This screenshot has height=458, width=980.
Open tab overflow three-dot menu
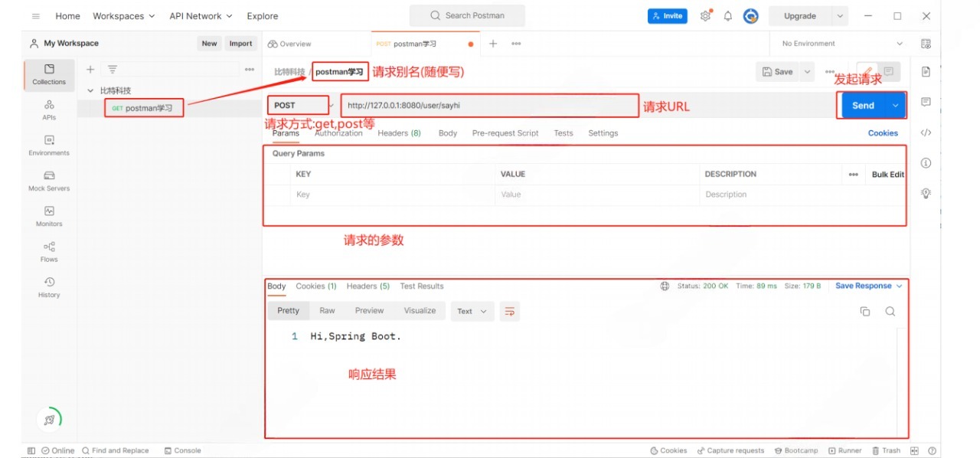(516, 44)
